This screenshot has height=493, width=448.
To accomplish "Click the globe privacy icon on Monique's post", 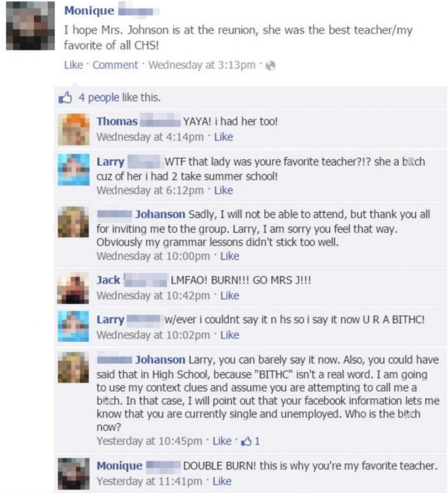I will click(x=270, y=65).
